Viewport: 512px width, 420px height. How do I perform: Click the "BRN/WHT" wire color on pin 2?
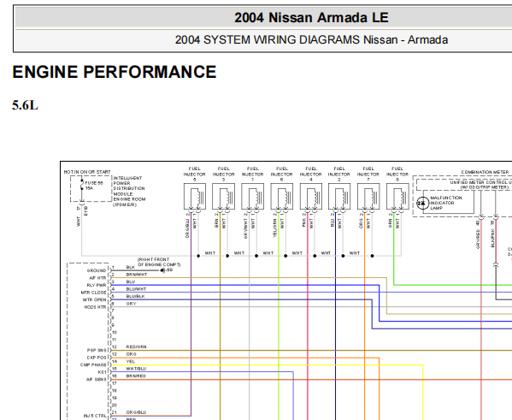pyautogui.click(x=137, y=275)
